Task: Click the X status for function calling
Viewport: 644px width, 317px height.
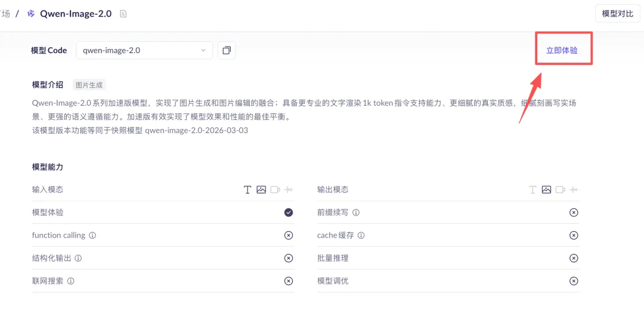Action: point(289,235)
